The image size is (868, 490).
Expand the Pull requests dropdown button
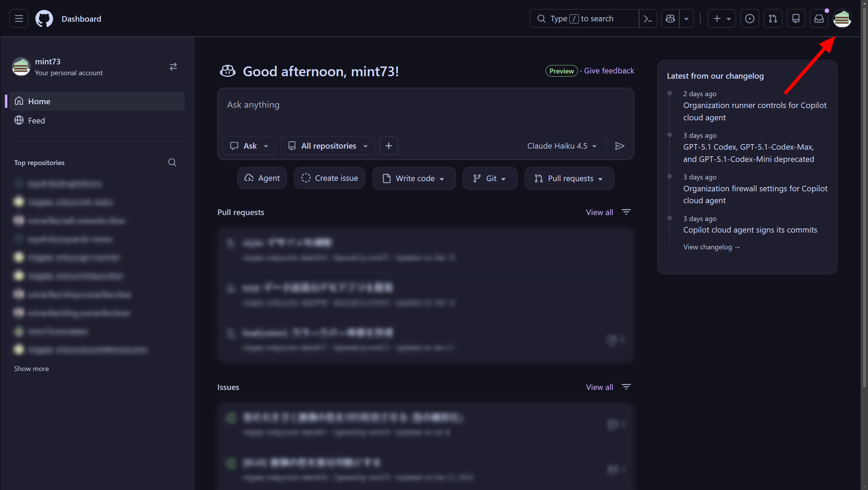tap(569, 178)
